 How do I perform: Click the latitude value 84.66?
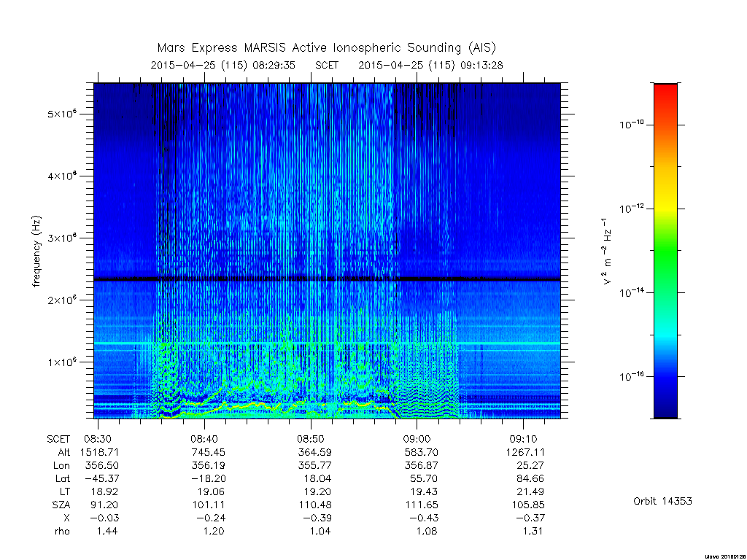tap(530, 478)
